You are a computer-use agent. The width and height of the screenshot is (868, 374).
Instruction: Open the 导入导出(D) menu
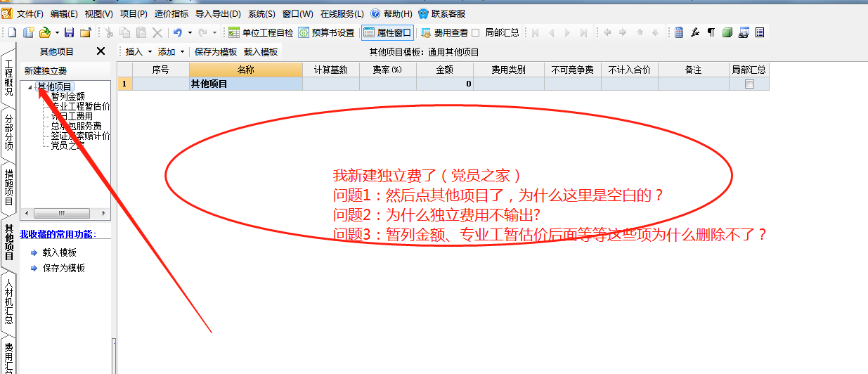pyautogui.click(x=218, y=14)
